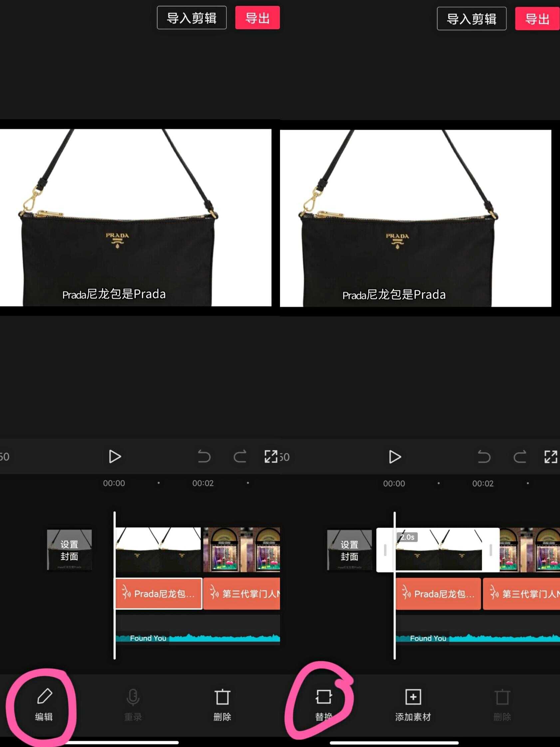
Task: Open 设置封面 cover thumbnail in right screen
Action: (349, 550)
